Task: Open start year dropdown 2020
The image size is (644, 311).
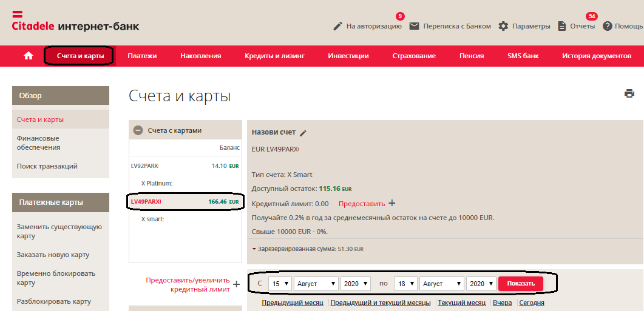Action: tap(356, 284)
